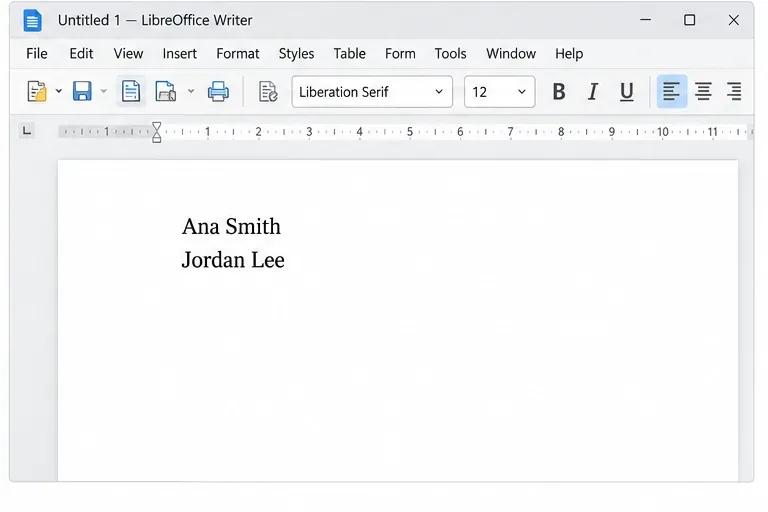This screenshot has width=768, height=512.
Task: Click the ruler indent hourglass marker
Action: click(x=156, y=132)
